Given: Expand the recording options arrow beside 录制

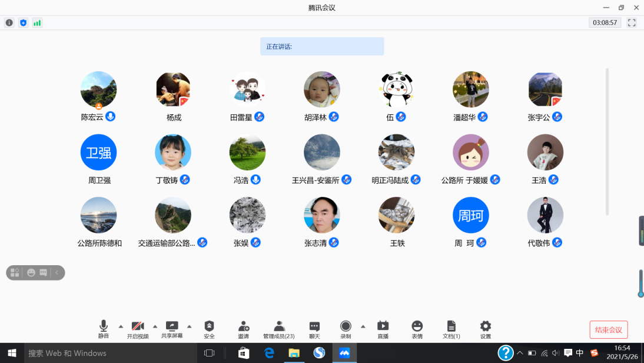Looking at the screenshot, I should click(363, 327).
